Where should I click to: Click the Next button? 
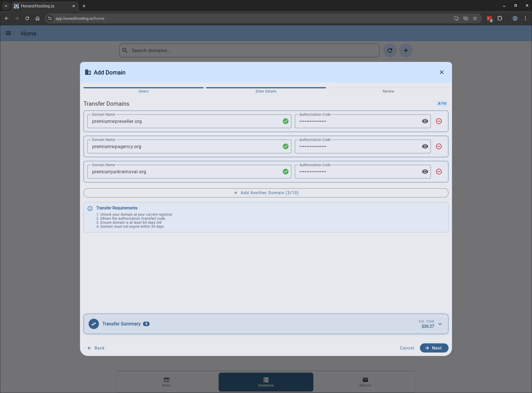[434, 348]
